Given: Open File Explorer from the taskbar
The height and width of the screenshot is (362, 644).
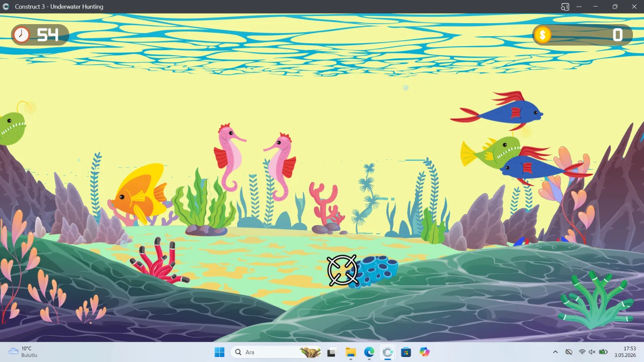Looking at the screenshot, I should 351,352.
